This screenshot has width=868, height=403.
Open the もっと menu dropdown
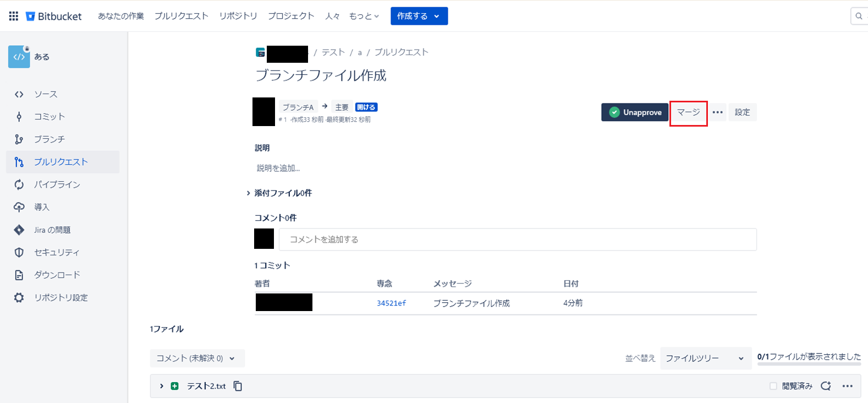click(x=364, y=16)
